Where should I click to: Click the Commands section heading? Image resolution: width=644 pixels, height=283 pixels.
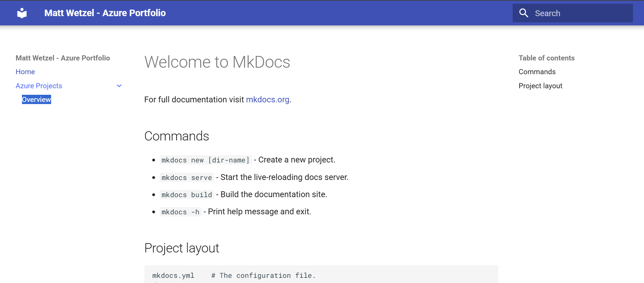[177, 136]
